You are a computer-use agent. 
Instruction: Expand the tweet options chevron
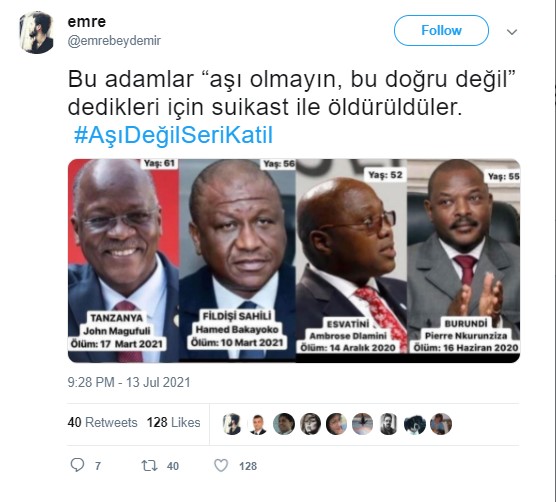click(x=512, y=32)
